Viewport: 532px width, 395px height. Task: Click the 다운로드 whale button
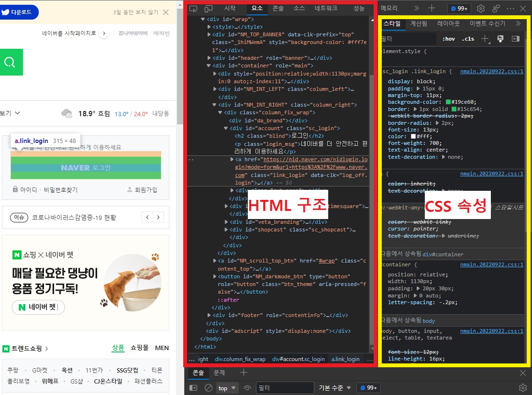click(x=19, y=12)
